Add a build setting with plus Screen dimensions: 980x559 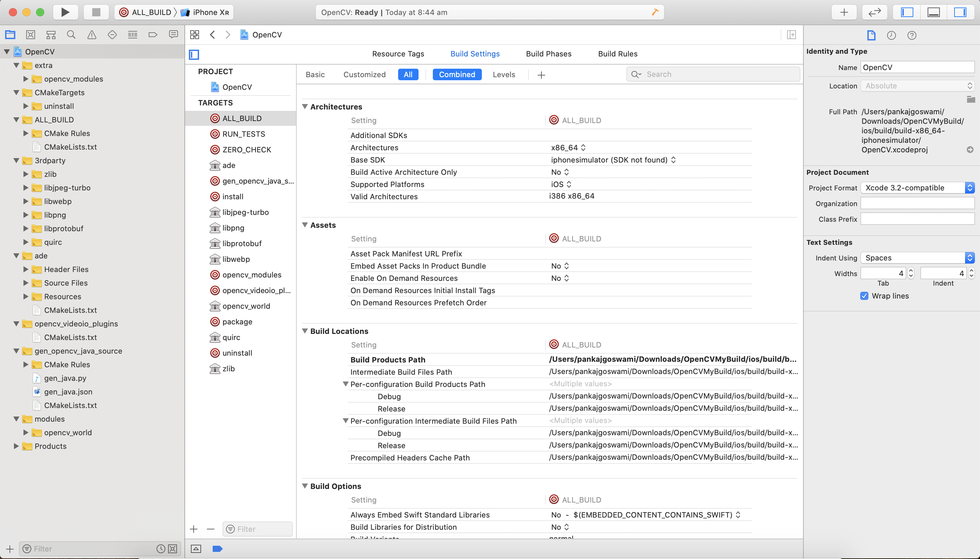[541, 75]
